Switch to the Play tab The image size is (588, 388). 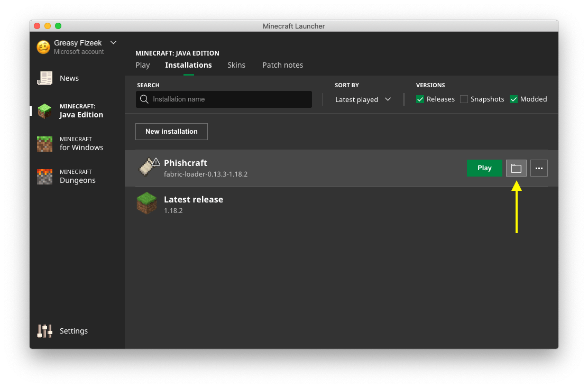143,65
